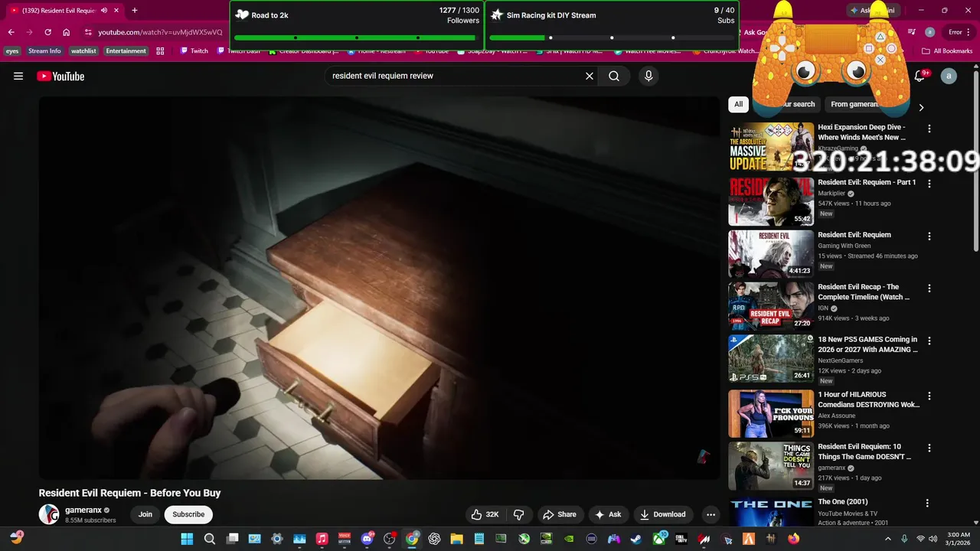Like the video with 32K thumbs up
The width and height of the screenshot is (980, 551).
click(x=485, y=514)
